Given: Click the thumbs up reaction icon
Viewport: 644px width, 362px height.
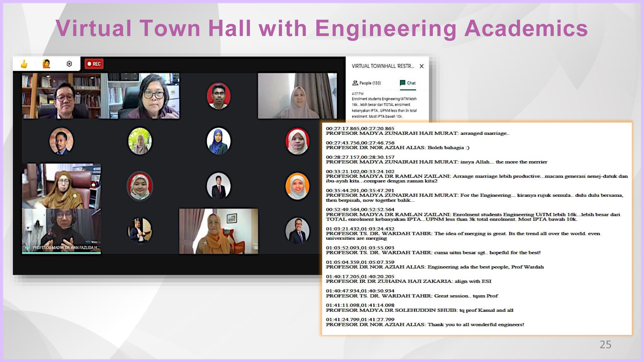Looking at the screenshot, I should (x=24, y=64).
